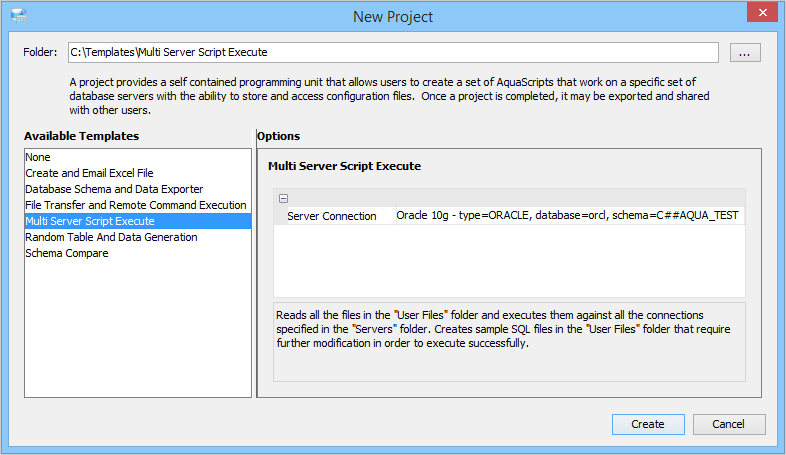
Task: Close the New Project dialog
Action: (x=762, y=14)
